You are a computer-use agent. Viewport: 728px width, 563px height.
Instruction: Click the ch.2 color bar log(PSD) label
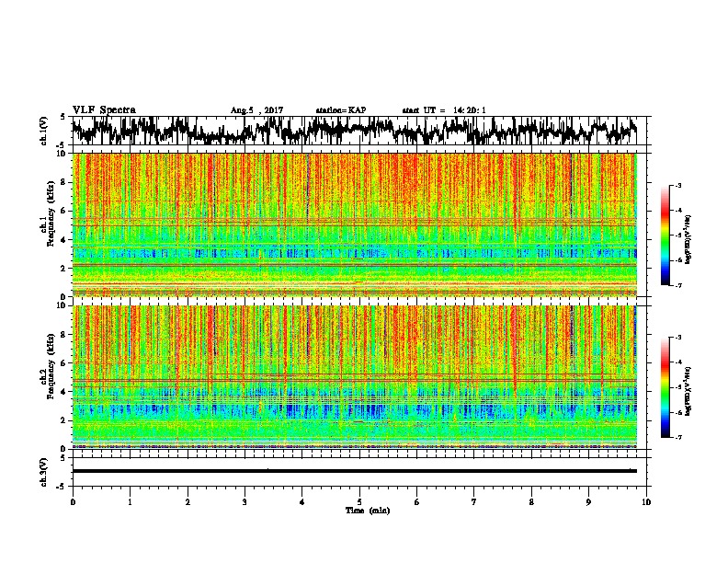tap(688, 391)
